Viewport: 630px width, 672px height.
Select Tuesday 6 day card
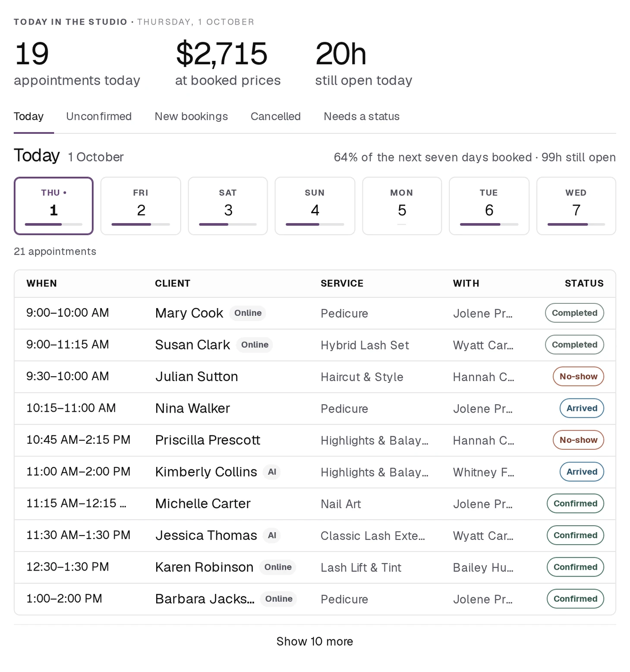pos(489,206)
